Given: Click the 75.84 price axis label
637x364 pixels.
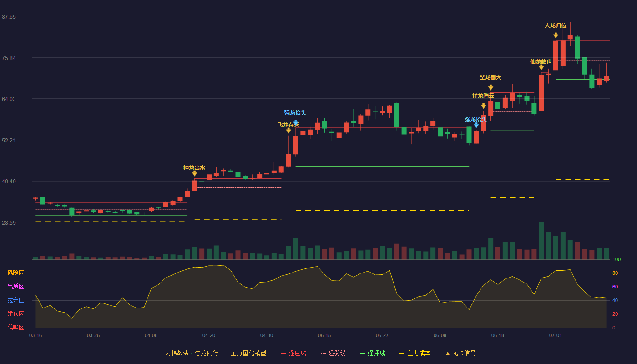Looking at the screenshot, I should click(x=9, y=58).
